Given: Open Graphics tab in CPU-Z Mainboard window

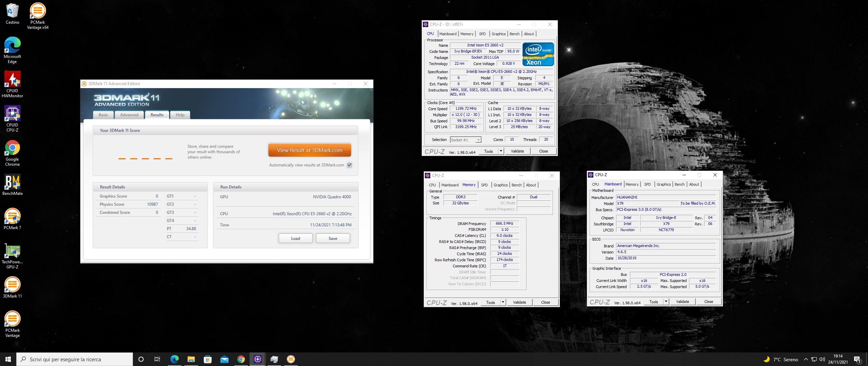Looking at the screenshot, I should tap(664, 184).
